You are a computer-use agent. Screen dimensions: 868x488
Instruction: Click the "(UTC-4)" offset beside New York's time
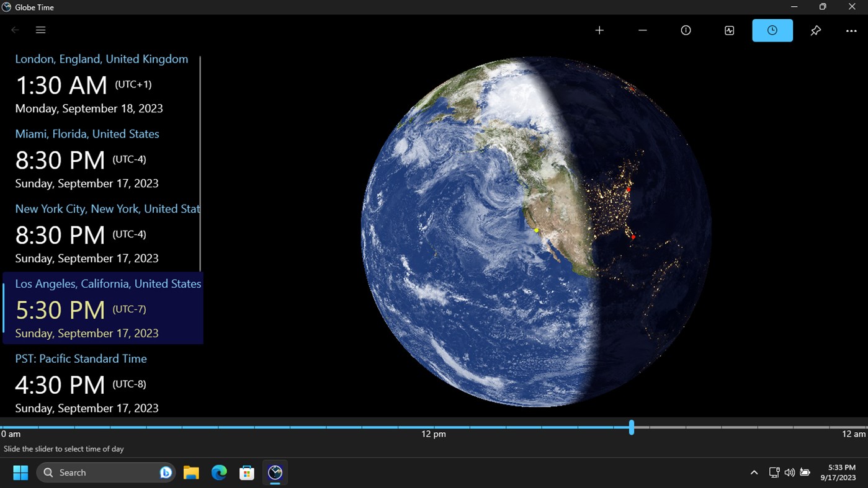pyautogui.click(x=130, y=234)
